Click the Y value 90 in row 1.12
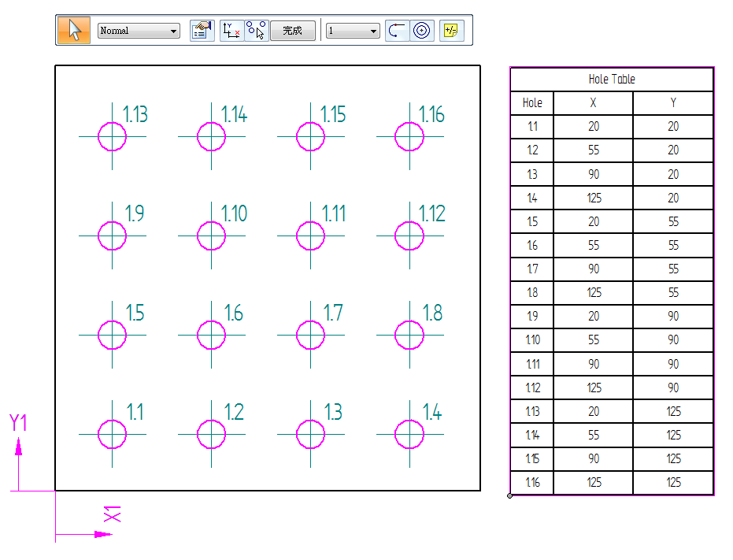The image size is (733, 560). point(673,388)
